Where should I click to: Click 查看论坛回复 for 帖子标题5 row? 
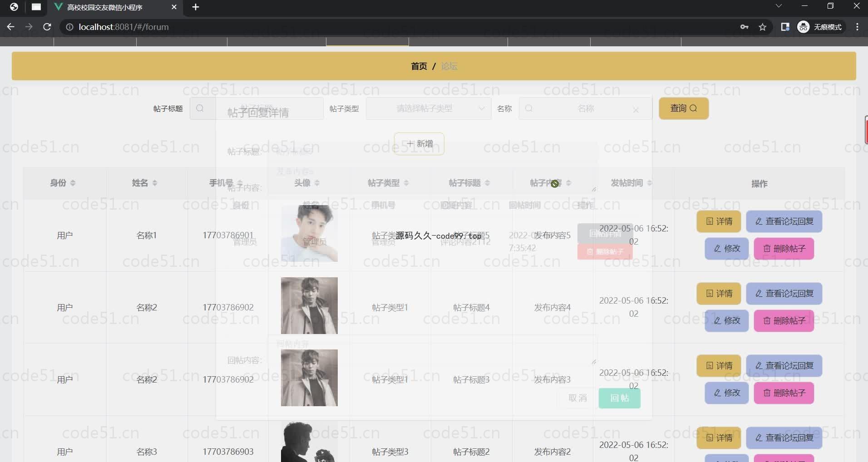tap(784, 221)
